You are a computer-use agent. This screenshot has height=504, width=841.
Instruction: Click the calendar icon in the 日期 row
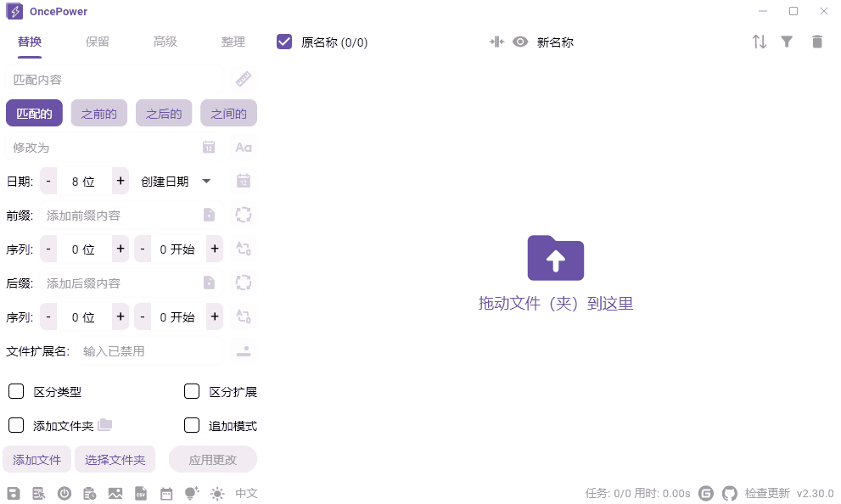pos(244,182)
